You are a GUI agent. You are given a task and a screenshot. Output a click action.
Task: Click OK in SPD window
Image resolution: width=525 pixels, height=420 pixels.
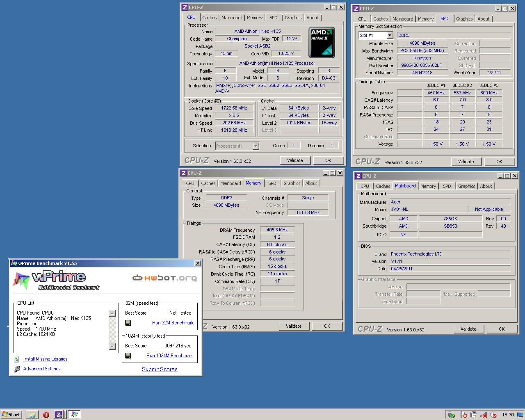pos(499,162)
